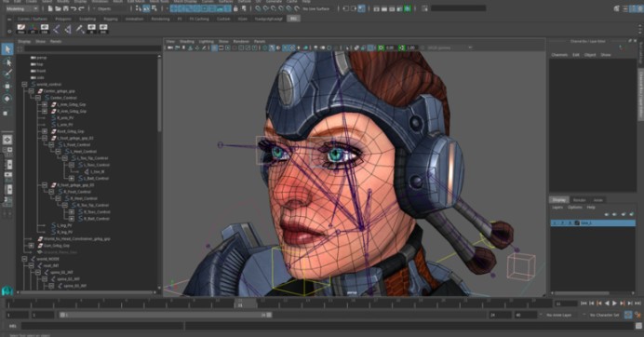The height and width of the screenshot is (337, 644).
Task: Select the arrow Select tool in toolbox
Action: (x=7, y=49)
